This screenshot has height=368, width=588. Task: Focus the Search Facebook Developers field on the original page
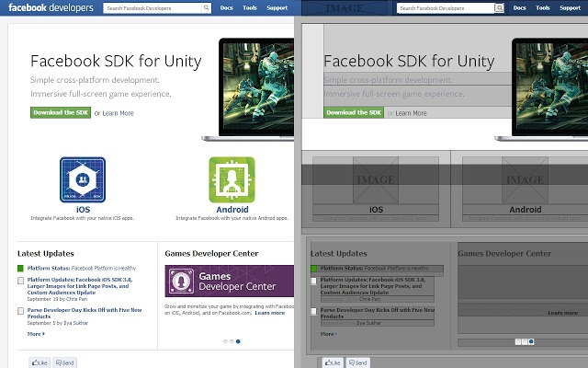click(153, 8)
